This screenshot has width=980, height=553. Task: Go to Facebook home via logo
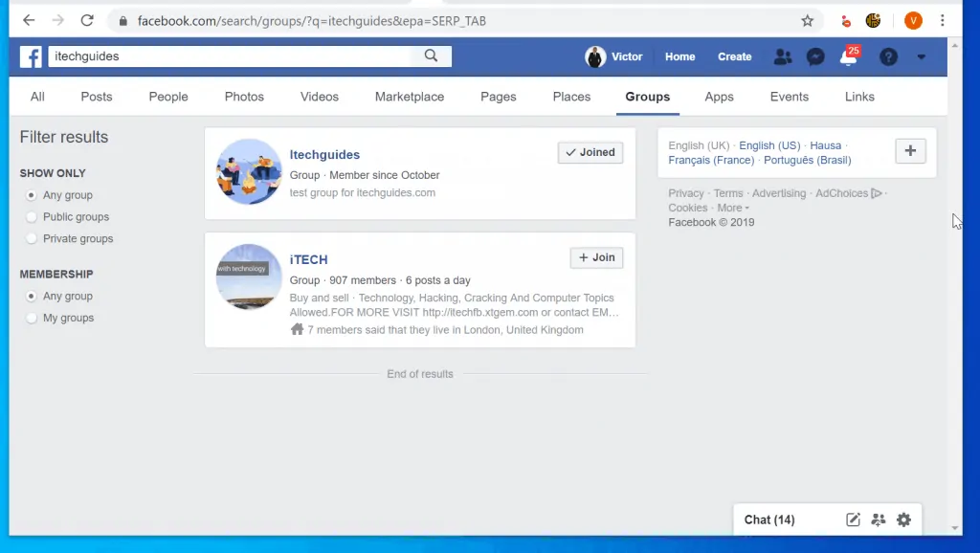pos(31,56)
